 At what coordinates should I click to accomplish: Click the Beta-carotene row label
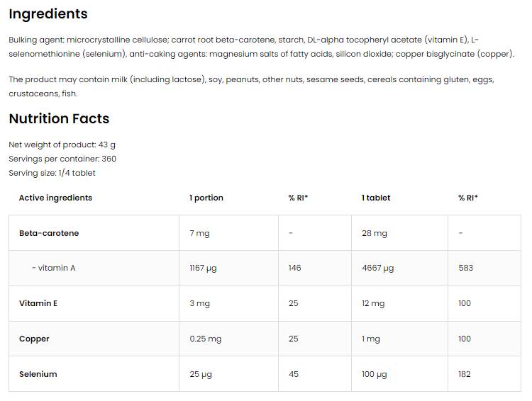point(49,233)
